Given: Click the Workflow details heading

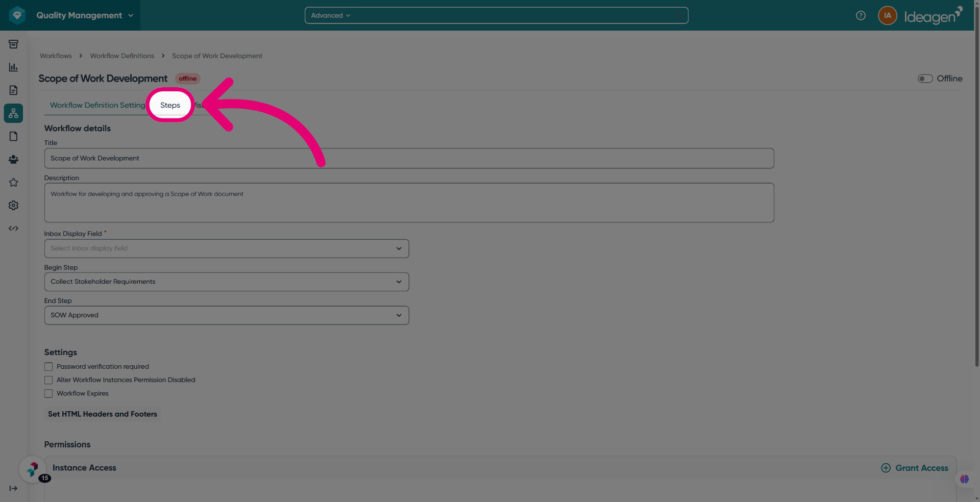Looking at the screenshot, I should (x=78, y=129).
